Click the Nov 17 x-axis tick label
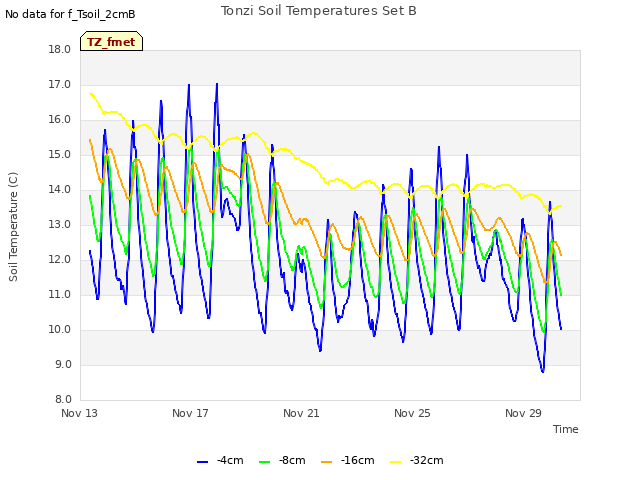The height and width of the screenshot is (480, 640). point(190,413)
